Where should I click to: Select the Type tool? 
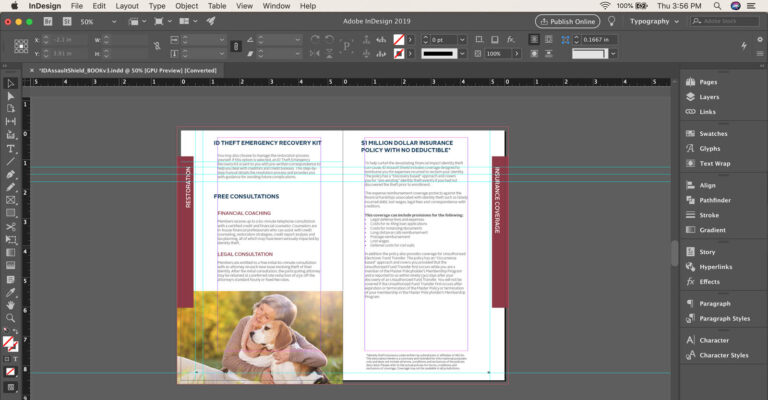[x=10, y=149]
